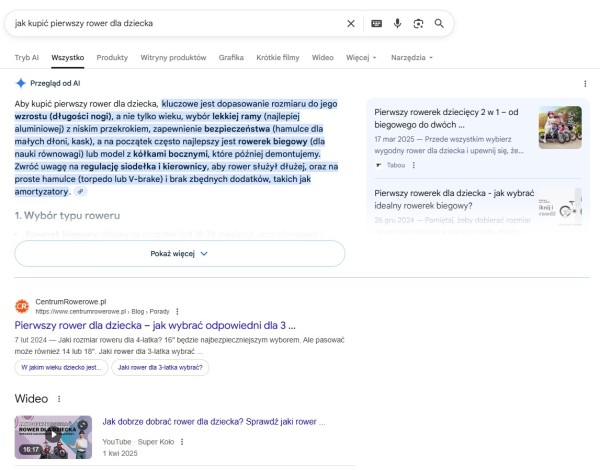Viewport: 600px width, 470px height.
Task: Click 'YouTube · Super Koło' source text
Action: (x=138, y=442)
